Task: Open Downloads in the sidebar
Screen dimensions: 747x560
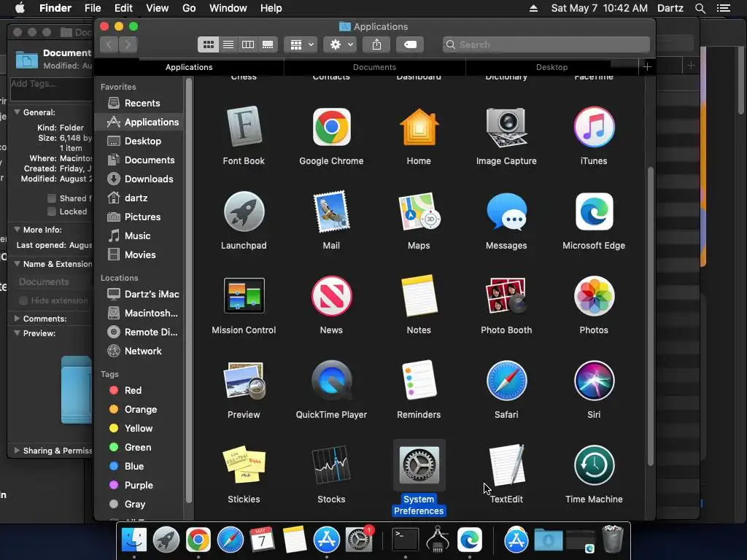Action: 139,179
